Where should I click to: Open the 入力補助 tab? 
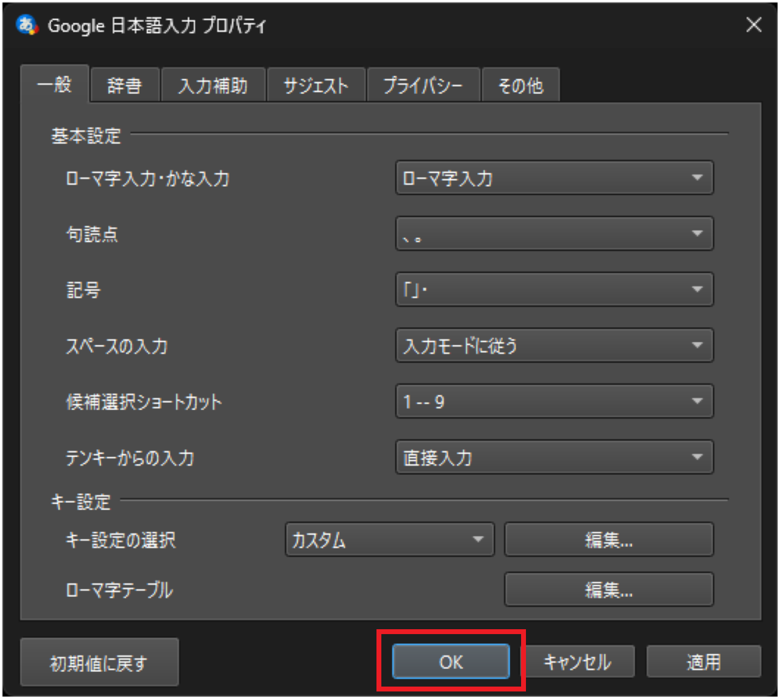coord(213,85)
